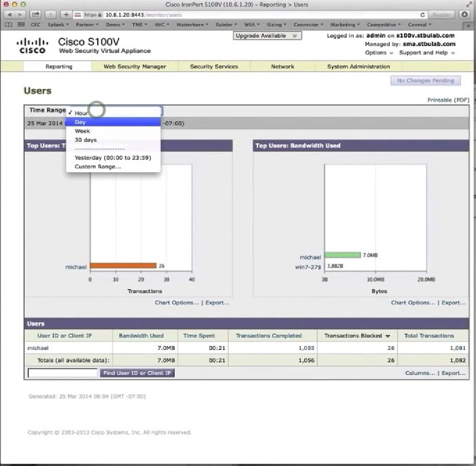476x466 pixels.
Task: Go forward with browser forward arrow
Action: coord(20,14)
